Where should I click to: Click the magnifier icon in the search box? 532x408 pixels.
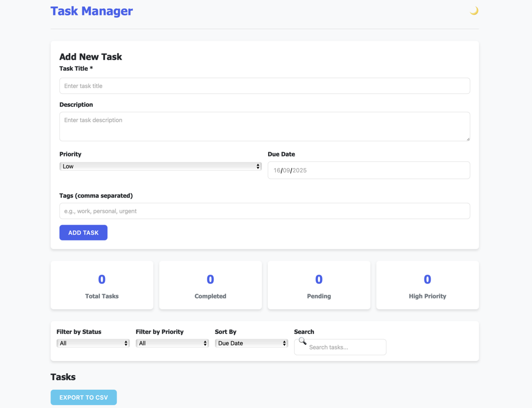tap(303, 341)
